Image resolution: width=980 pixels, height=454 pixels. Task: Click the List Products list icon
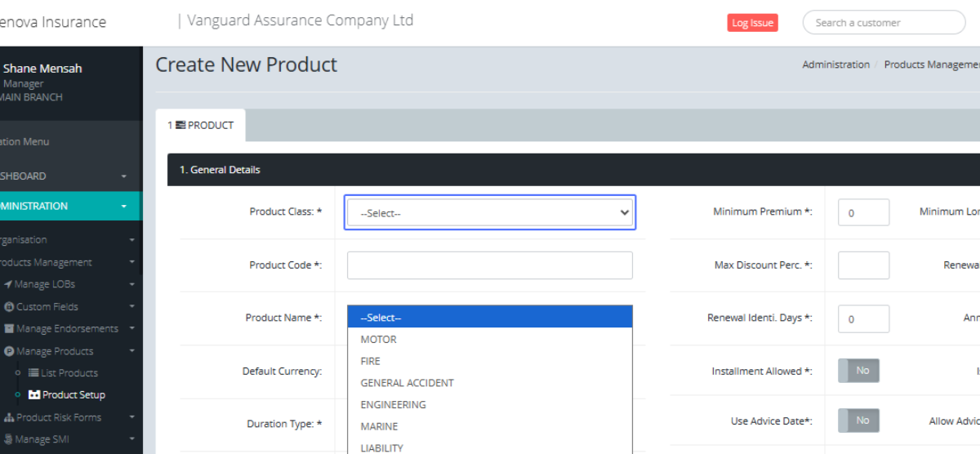(x=33, y=373)
